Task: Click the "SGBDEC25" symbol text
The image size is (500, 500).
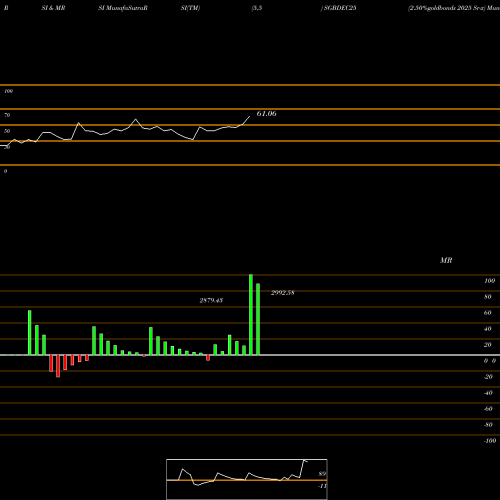Action: pyautogui.click(x=340, y=8)
